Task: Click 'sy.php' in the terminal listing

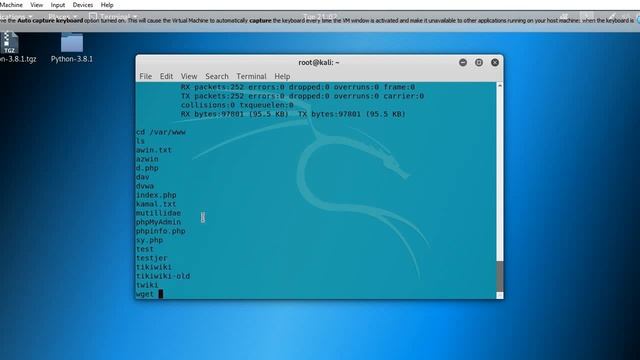Action: click(149, 240)
